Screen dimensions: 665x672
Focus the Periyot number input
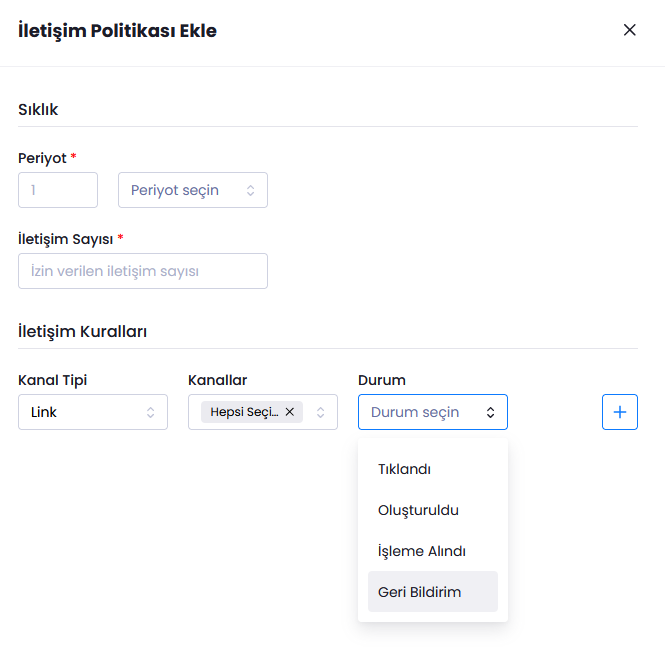point(58,190)
